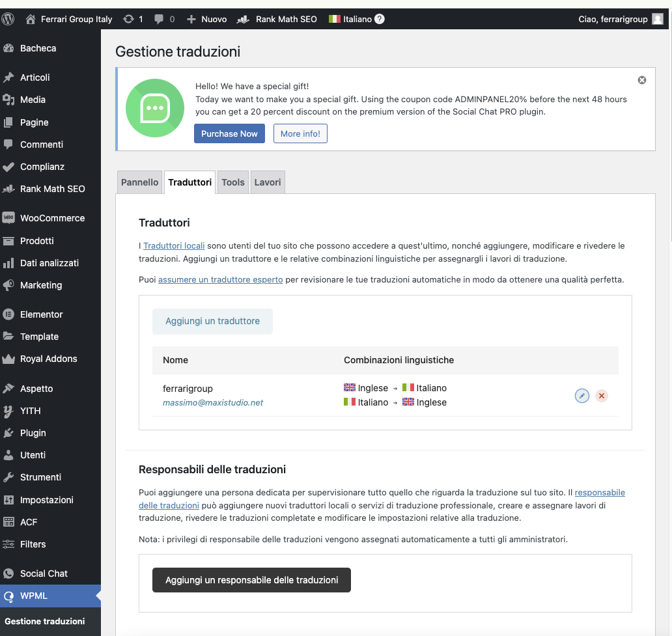This screenshot has height=636, width=672.
Task: Open Aspetto brush icon
Action: [x=8, y=389]
